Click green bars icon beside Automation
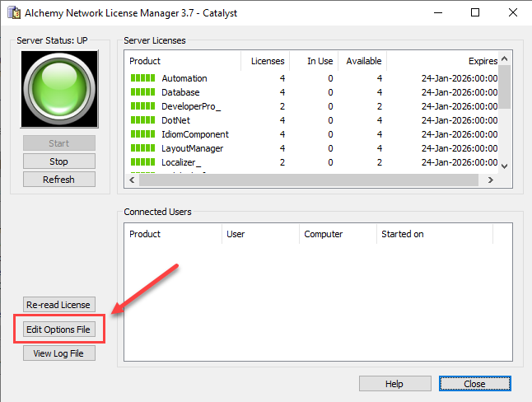 142,78
